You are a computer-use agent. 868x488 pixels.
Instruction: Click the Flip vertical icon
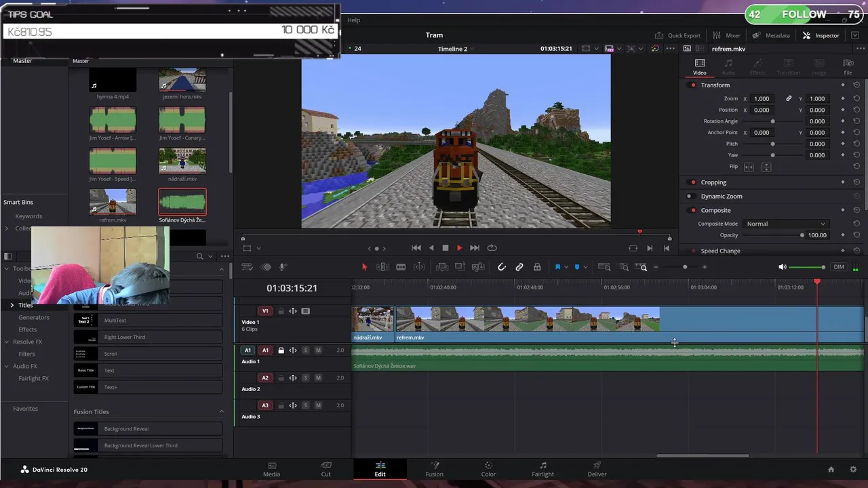pos(766,167)
